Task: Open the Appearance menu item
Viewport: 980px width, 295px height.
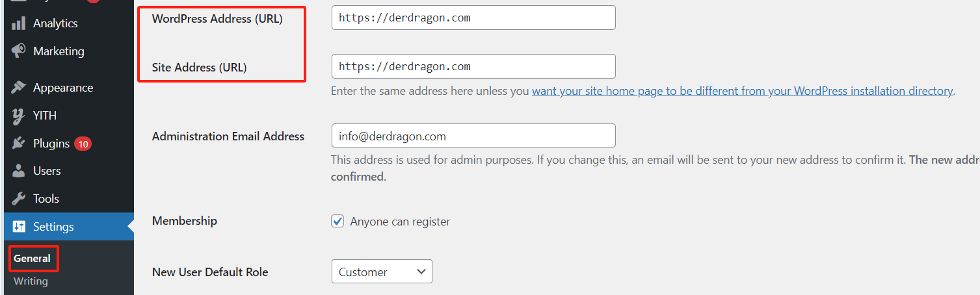Action: point(63,88)
